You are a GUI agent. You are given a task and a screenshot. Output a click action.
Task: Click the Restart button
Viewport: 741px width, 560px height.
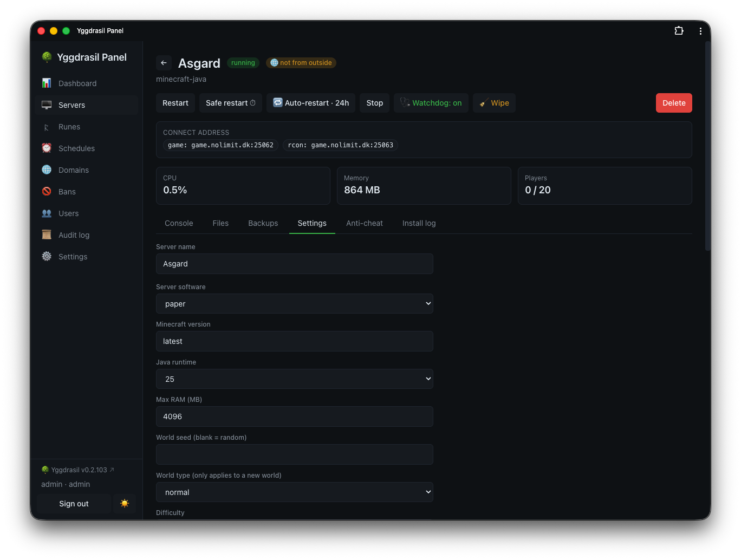(175, 103)
